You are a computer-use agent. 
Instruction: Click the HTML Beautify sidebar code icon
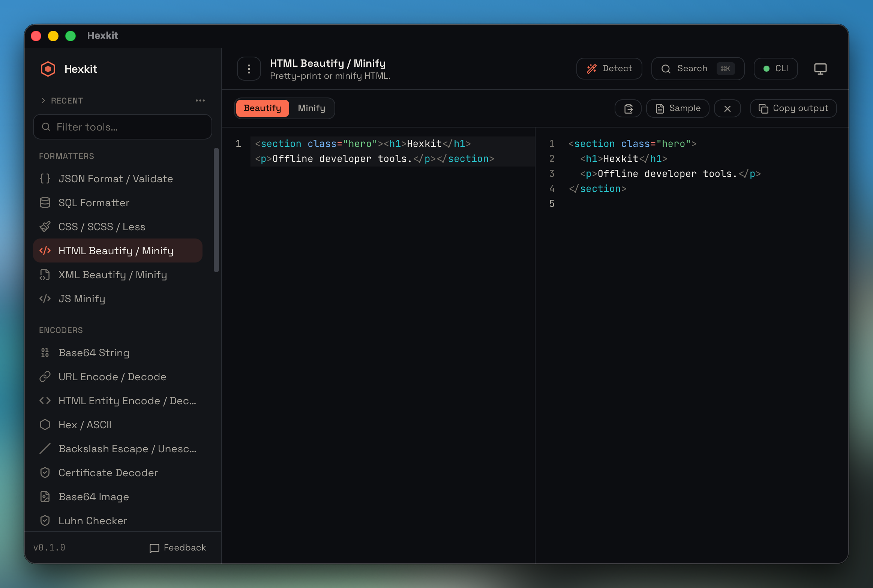coord(45,251)
